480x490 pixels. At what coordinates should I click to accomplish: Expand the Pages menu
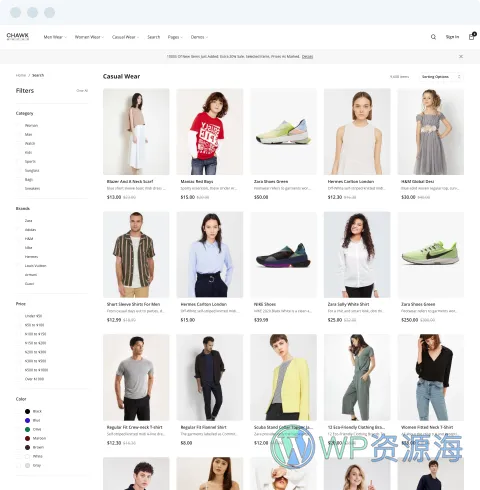click(x=175, y=37)
